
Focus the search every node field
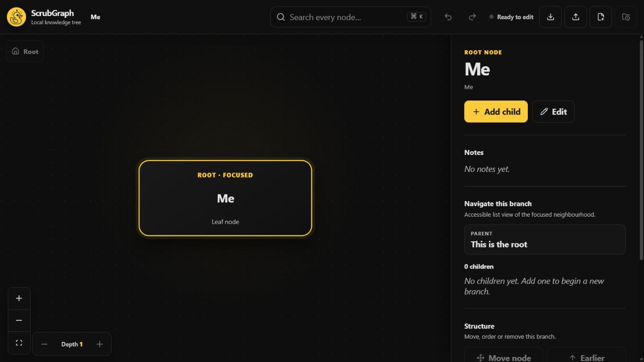point(351,17)
